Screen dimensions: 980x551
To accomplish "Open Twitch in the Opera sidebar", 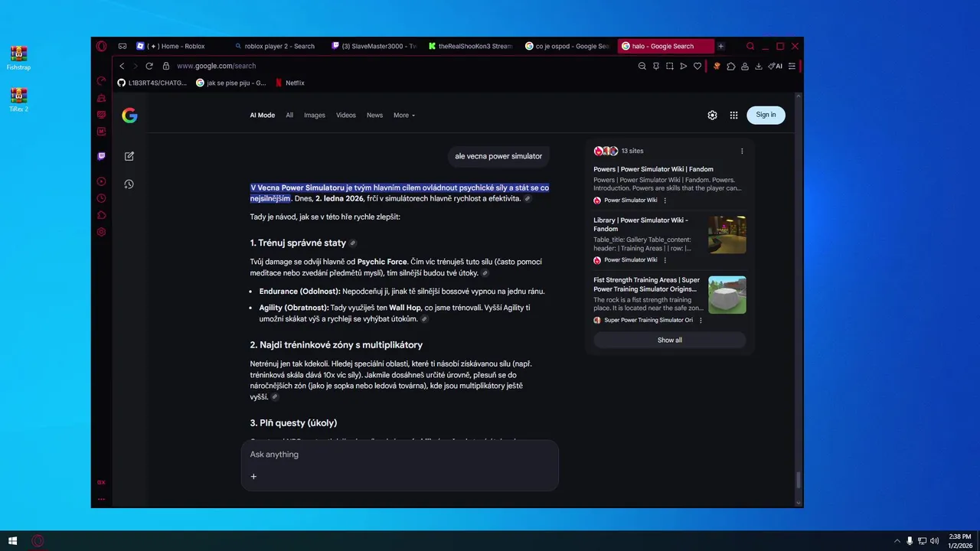I will (101, 156).
